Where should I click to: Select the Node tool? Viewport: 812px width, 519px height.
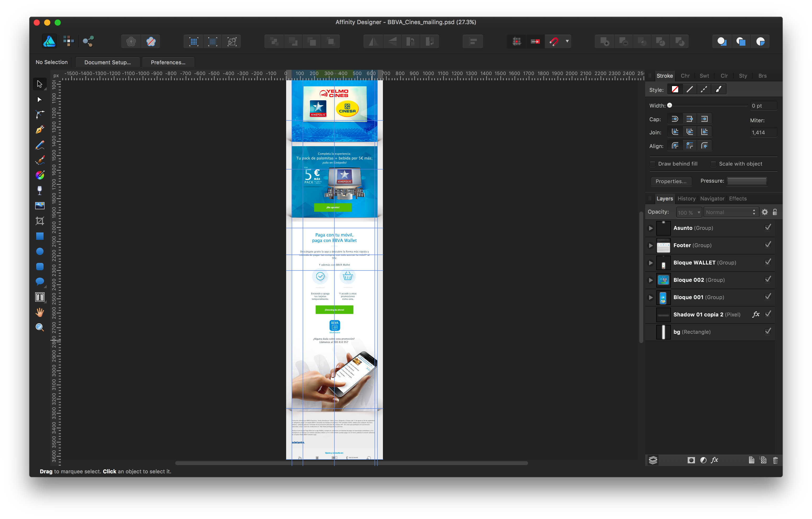click(x=39, y=99)
